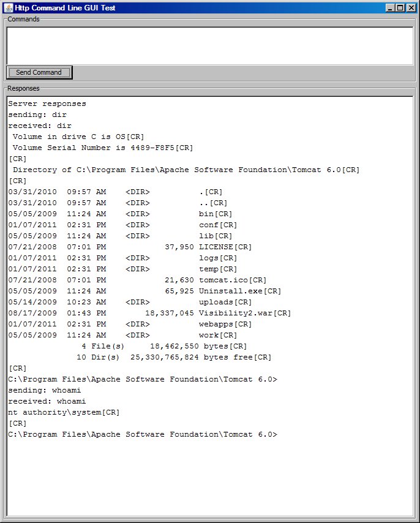
Task: Click the 'nt authority\system' response line
Action: tap(64, 412)
